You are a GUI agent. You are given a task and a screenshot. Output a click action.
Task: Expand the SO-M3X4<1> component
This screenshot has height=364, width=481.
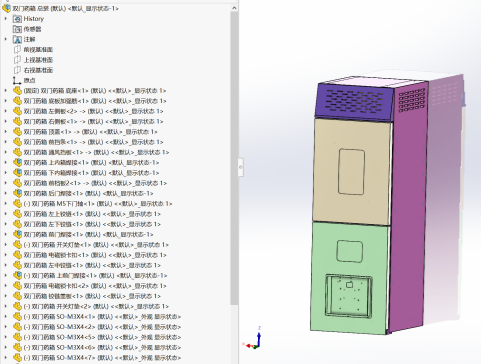[x=5, y=317]
